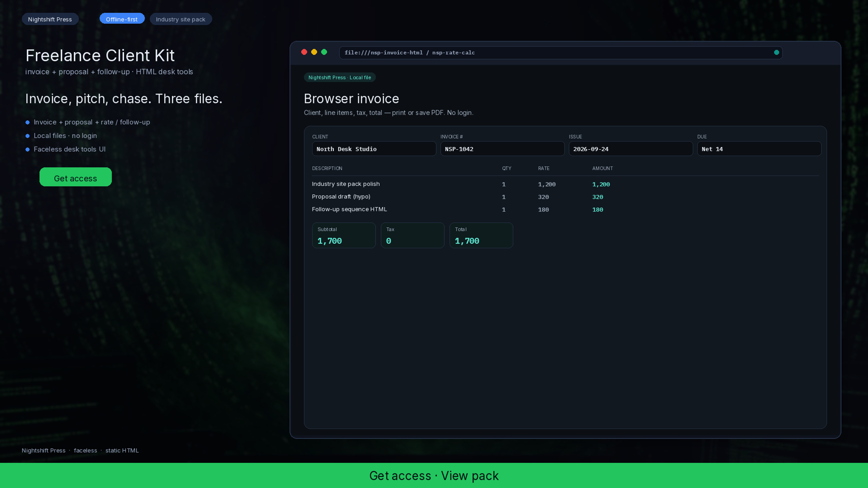Viewport: 868px width, 488px height.
Task: Select the Proposal draft (hypo) row text
Action: [x=341, y=197]
